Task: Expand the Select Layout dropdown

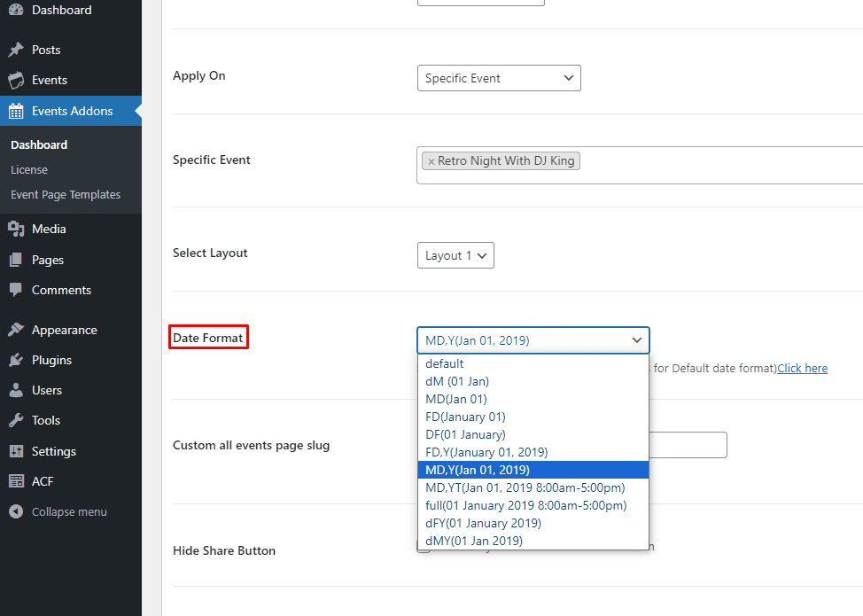Action: point(455,256)
